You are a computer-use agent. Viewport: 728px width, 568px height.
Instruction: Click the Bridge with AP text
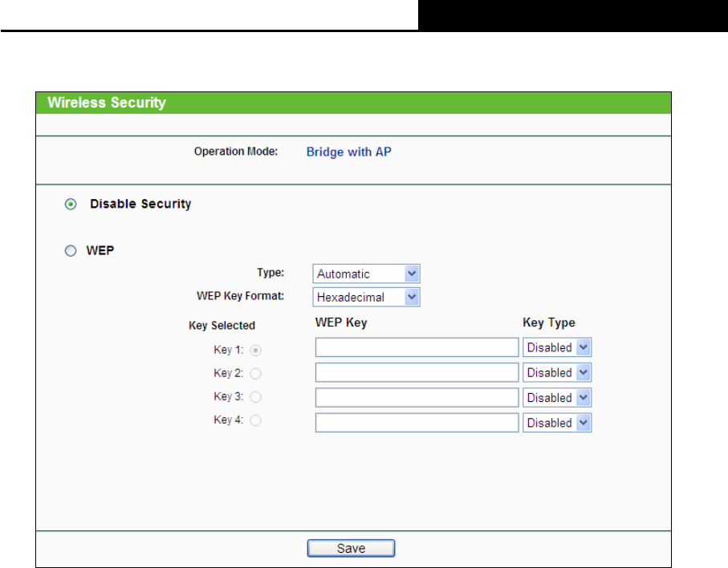tap(348, 152)
